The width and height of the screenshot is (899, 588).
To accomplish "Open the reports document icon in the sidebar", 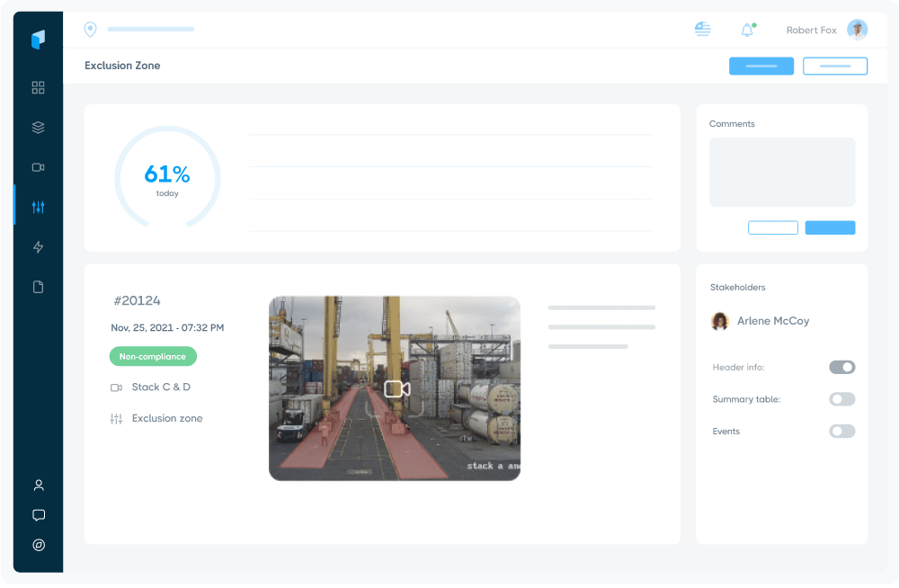I will [38, 286].
